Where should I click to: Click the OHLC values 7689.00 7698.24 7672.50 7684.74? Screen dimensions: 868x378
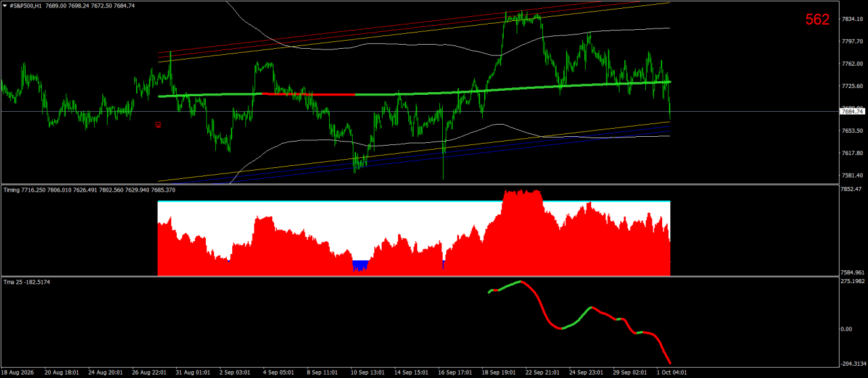[x=91, y=5]
